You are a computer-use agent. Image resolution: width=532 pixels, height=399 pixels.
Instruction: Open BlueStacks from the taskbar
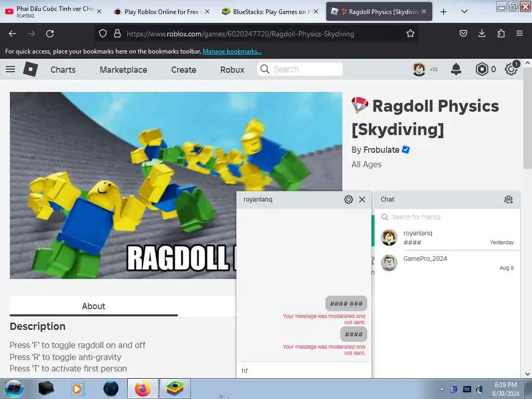(175, 389)
